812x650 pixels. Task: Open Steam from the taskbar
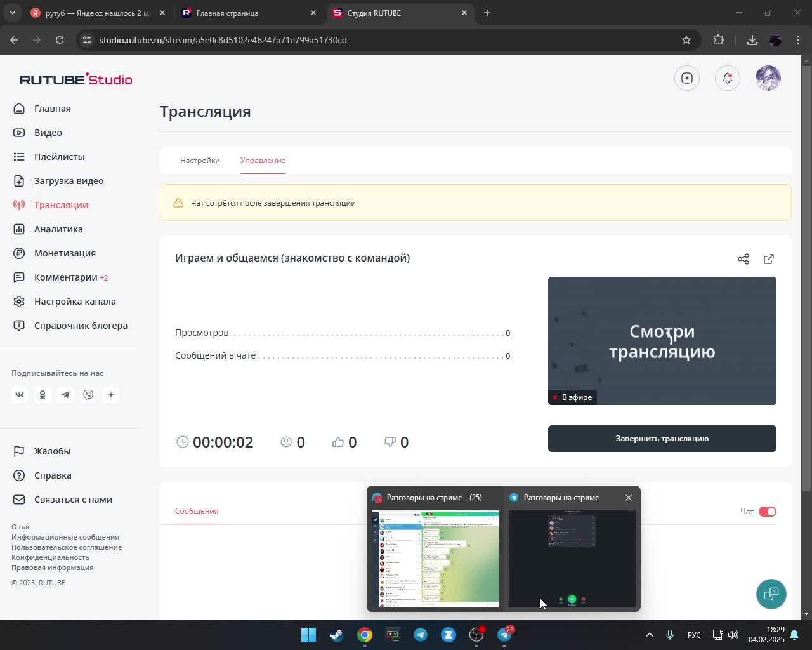[x=336, y=635]
